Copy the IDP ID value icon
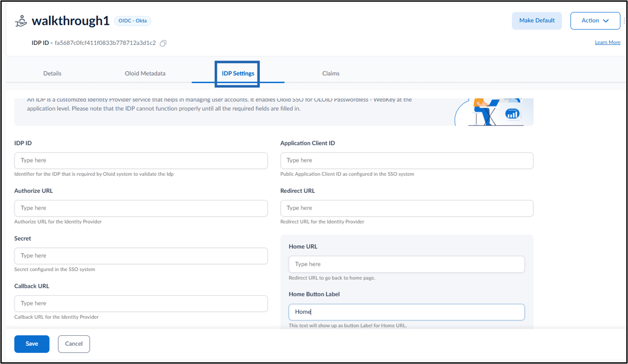The height and width of the screenshot is (364, 628). point(163,43)
